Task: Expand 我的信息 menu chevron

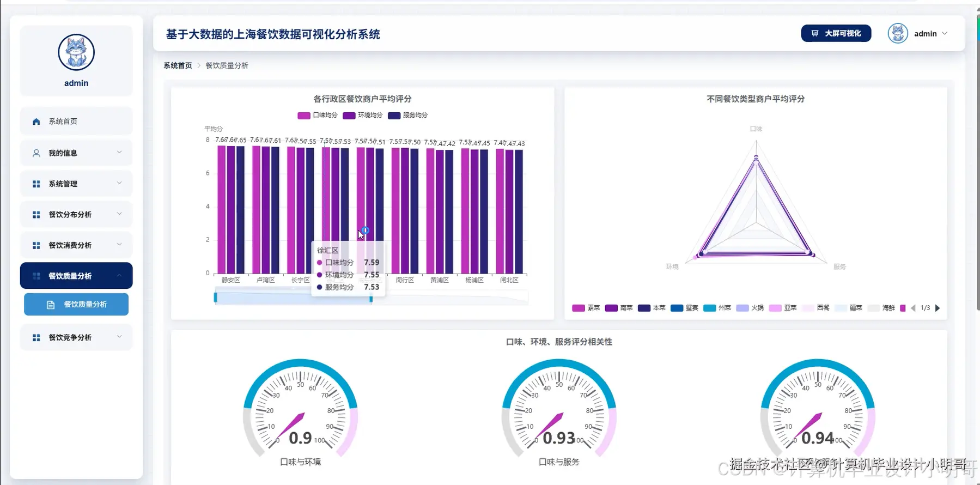Action: pos(119,152)
